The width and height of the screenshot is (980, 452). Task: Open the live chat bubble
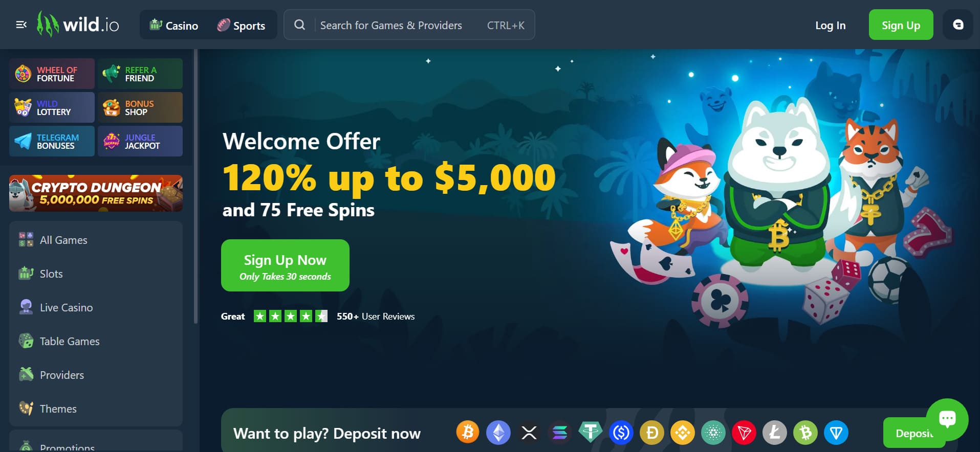[x=947, y=419]
